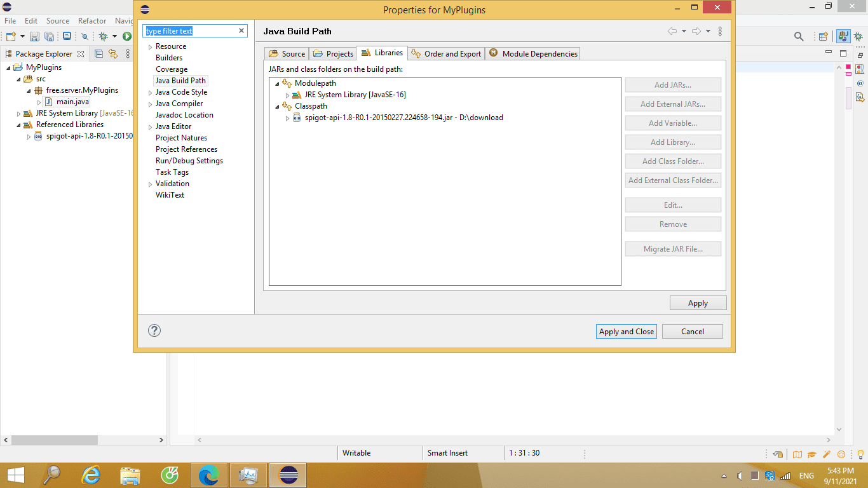Click the Task List icon in right trim
Viewport: 868px width, 488px height.
click(x=860, y=97)
